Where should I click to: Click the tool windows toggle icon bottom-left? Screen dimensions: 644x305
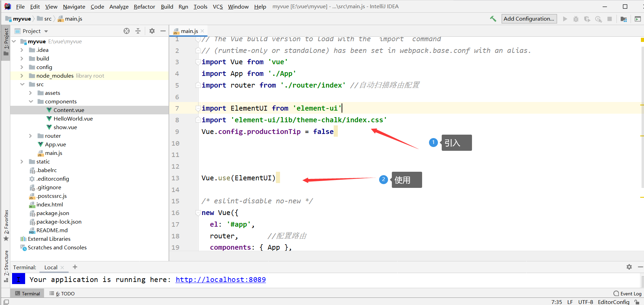pyautogui.click(x=6, y=302)
